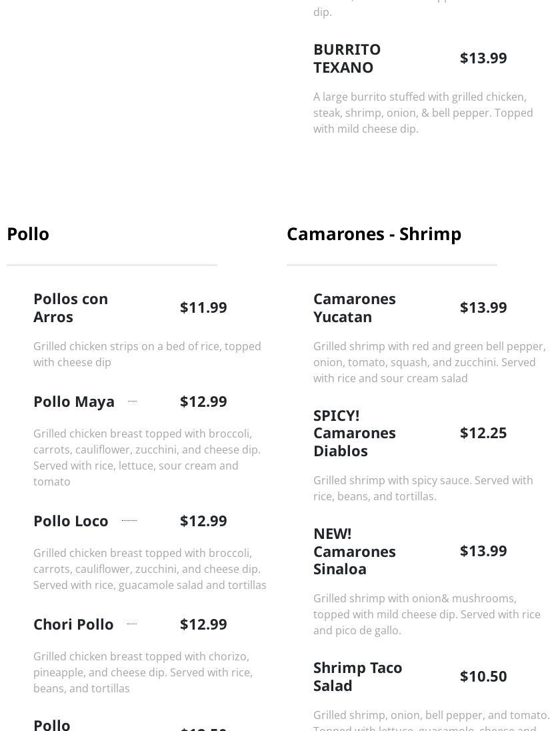
Task: Click the price next to Pollo Maya
Action: [203, 402]
